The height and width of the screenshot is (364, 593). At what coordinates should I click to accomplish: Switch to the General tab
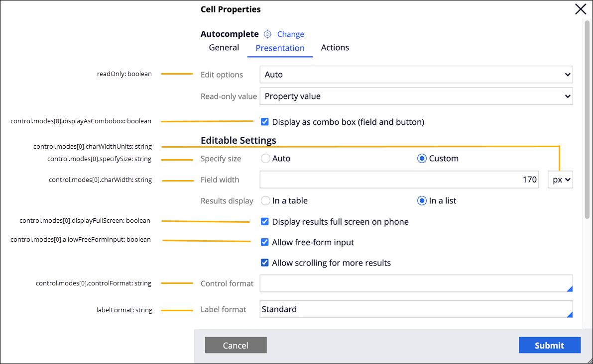[224, 48]
